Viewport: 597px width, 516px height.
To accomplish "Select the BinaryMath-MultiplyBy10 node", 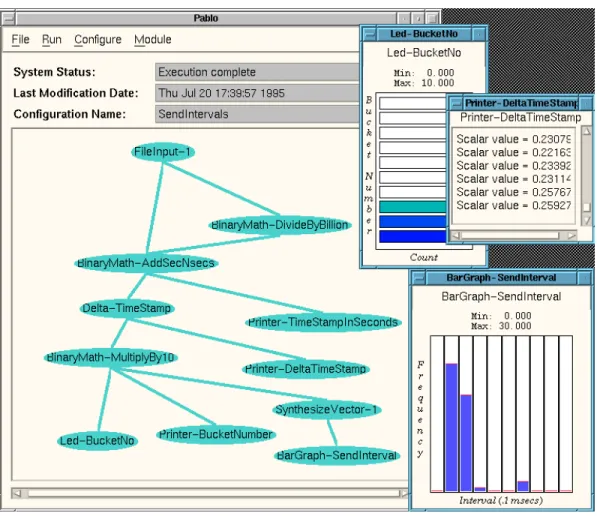I will [110, 358].
